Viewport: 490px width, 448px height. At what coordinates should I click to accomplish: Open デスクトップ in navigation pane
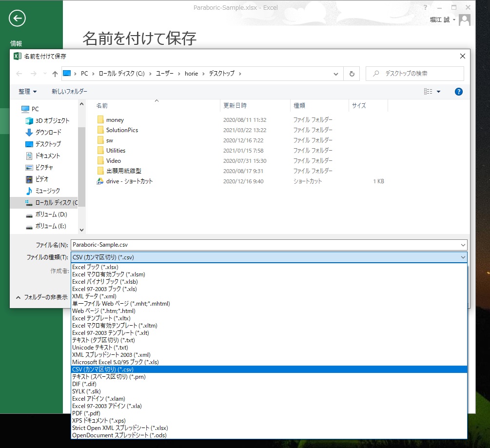(43, 144)
